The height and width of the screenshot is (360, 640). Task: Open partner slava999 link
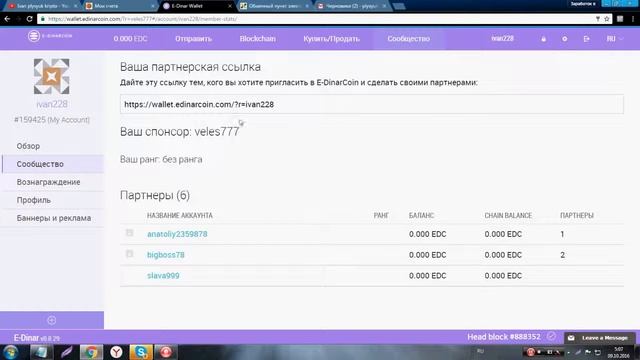[163, 276]
